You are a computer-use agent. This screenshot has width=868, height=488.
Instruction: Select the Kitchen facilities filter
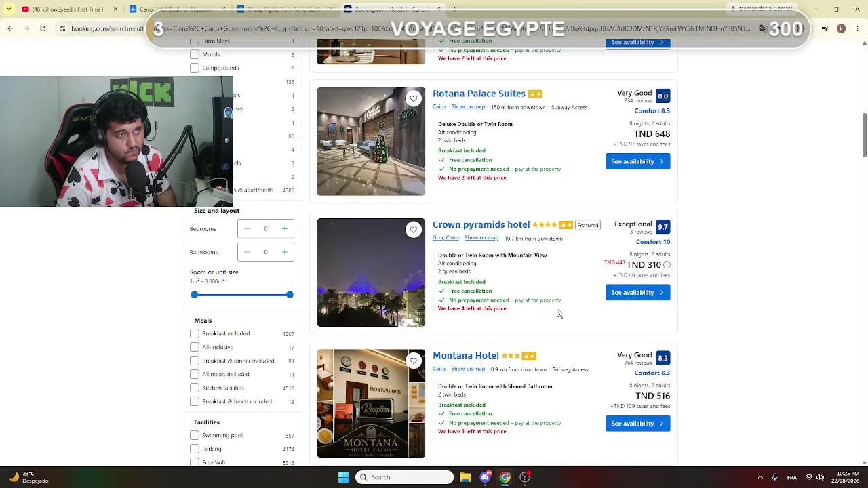195,388
